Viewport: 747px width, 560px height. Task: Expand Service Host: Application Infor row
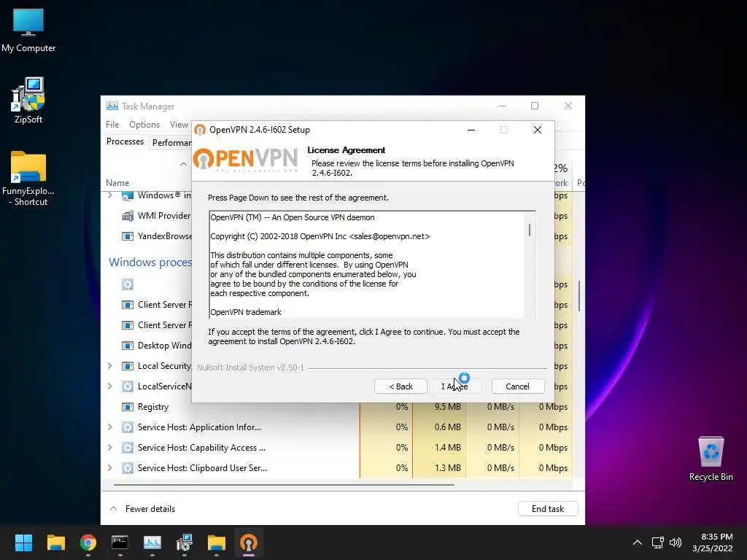pyautogui.click(x=110, y=427)
